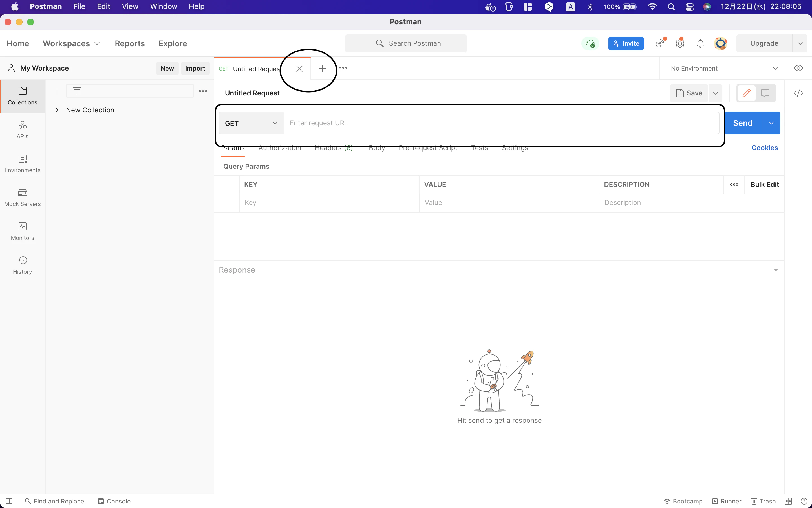Screen dimensions: 812x508
Task: Open the satellite capture requests icon
Action: pyautogui.click(x=660, y=43)
